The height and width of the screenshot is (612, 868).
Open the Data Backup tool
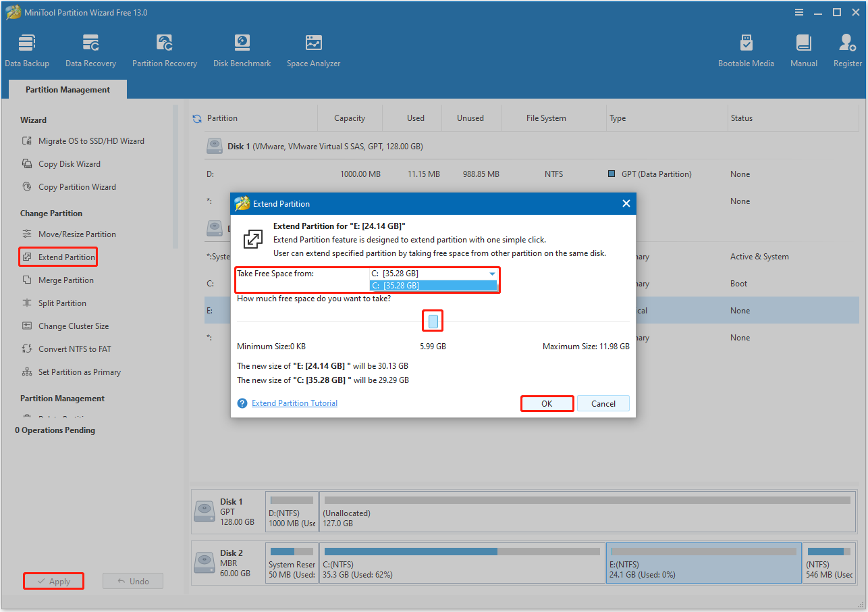coord(27,49)
